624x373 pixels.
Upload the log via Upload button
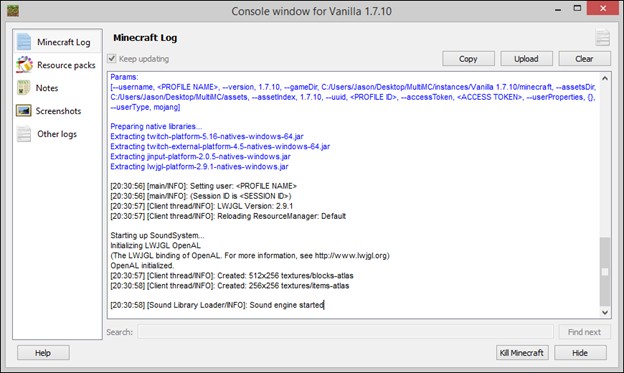click(x=526, y=59)
